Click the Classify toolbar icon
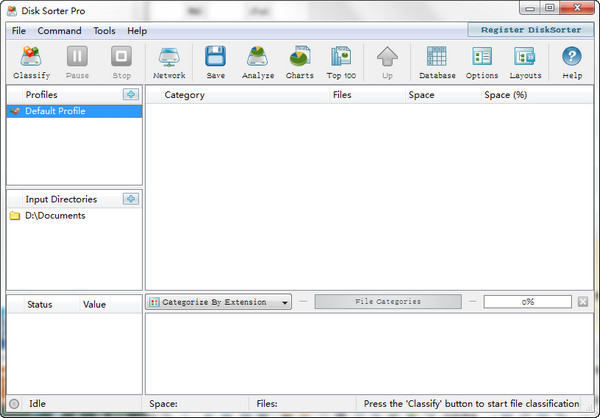 point(32,62)
